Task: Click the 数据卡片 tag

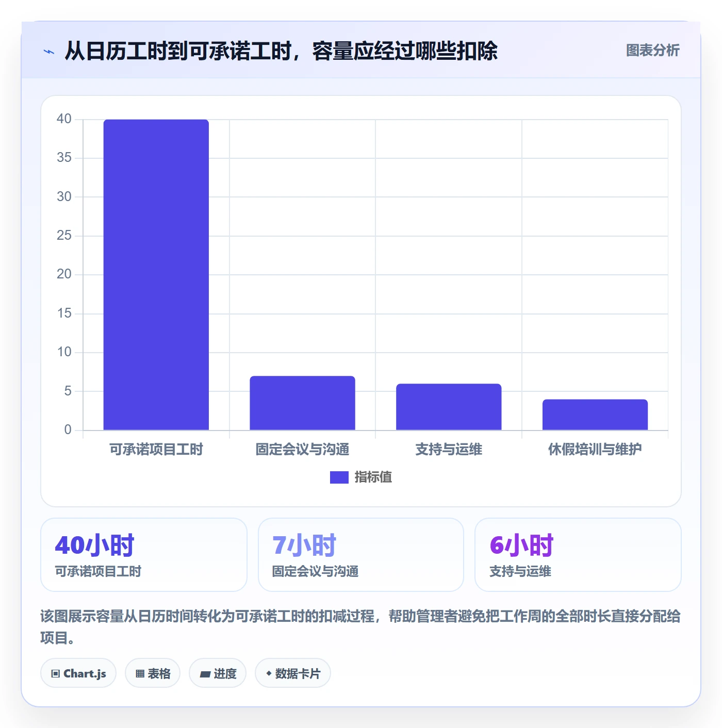Action: tap(293, 673)
